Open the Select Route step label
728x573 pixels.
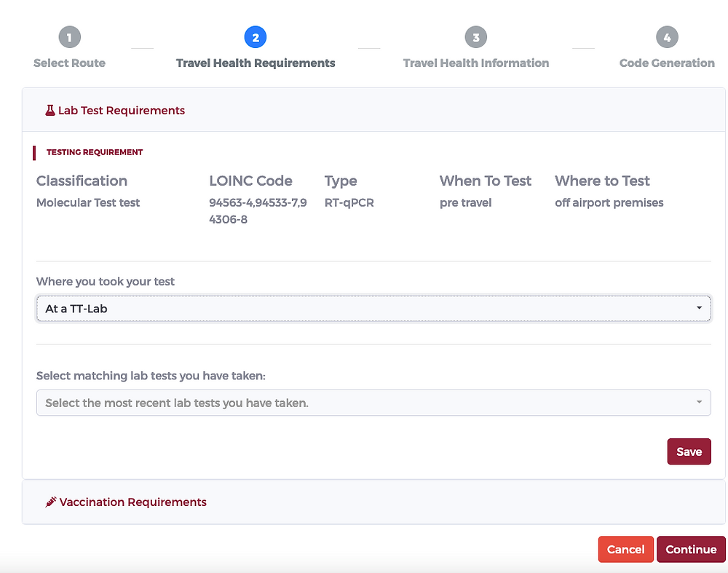(x=70, y=63)
